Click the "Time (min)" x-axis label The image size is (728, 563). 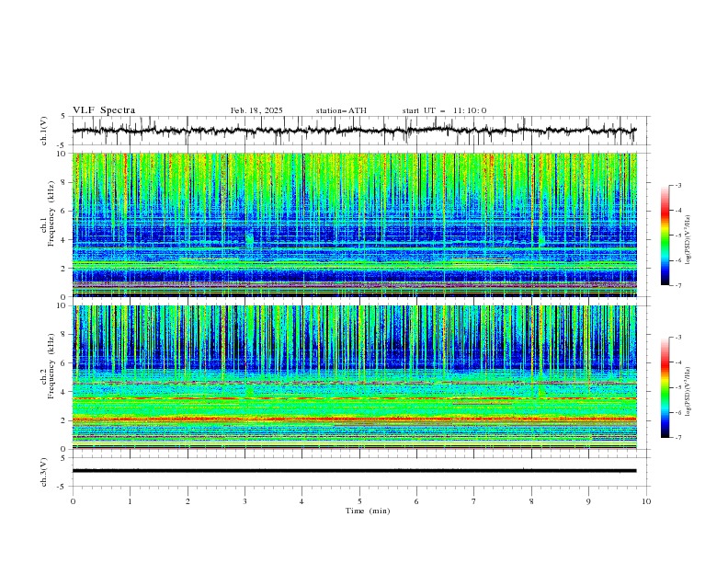(x=368, y=511)
